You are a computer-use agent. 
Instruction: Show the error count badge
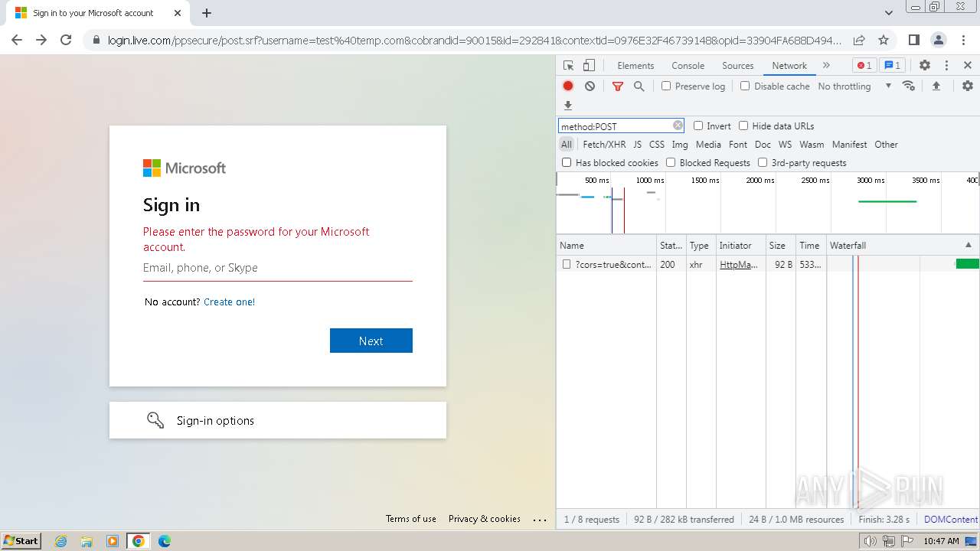coord(864,66)
